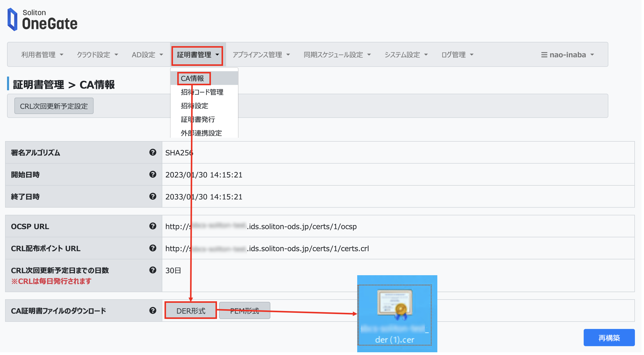
Task: Select the downloaded der (1).cer certificate file
Action: coord(395,316)
